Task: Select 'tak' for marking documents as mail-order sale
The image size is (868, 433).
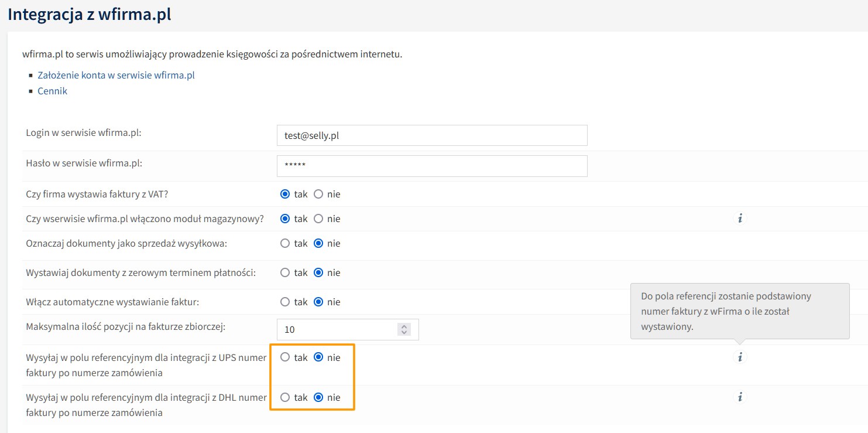Action: click(285, 243)
